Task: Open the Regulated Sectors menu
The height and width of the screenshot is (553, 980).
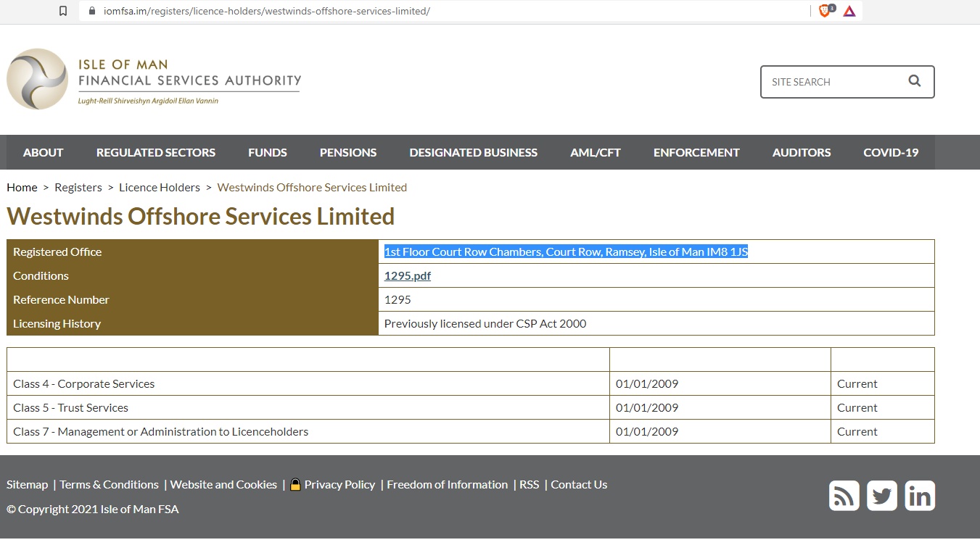Action: pos(156,152)
